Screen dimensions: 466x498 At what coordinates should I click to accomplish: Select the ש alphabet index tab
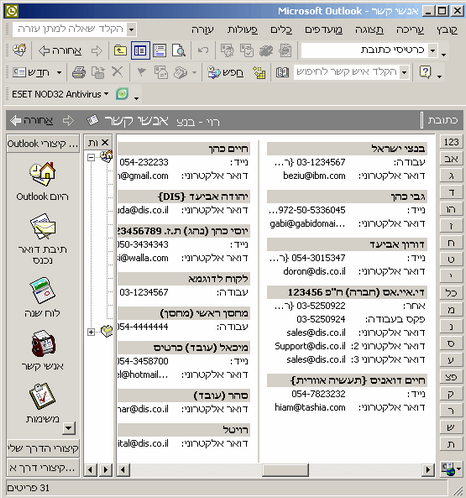tap(451, 427)
